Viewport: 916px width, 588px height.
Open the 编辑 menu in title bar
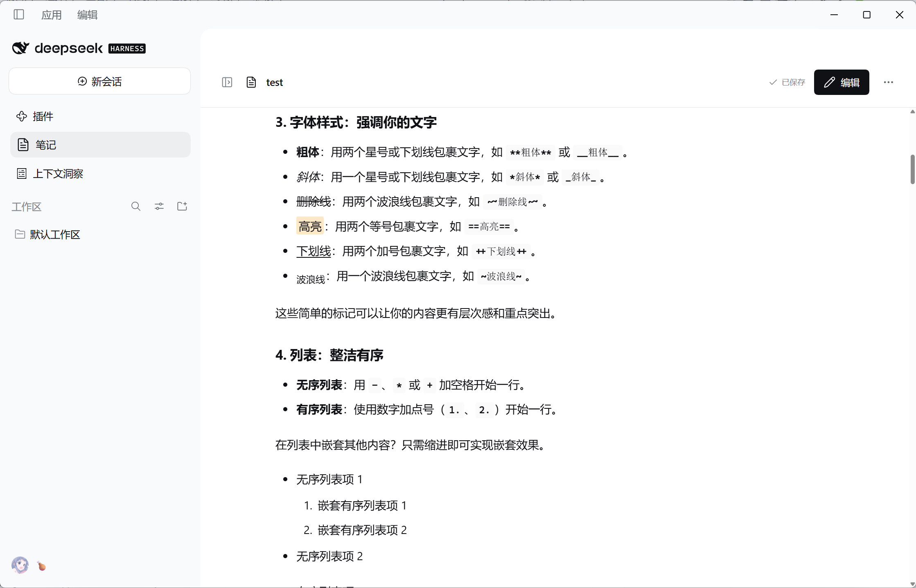87,15
